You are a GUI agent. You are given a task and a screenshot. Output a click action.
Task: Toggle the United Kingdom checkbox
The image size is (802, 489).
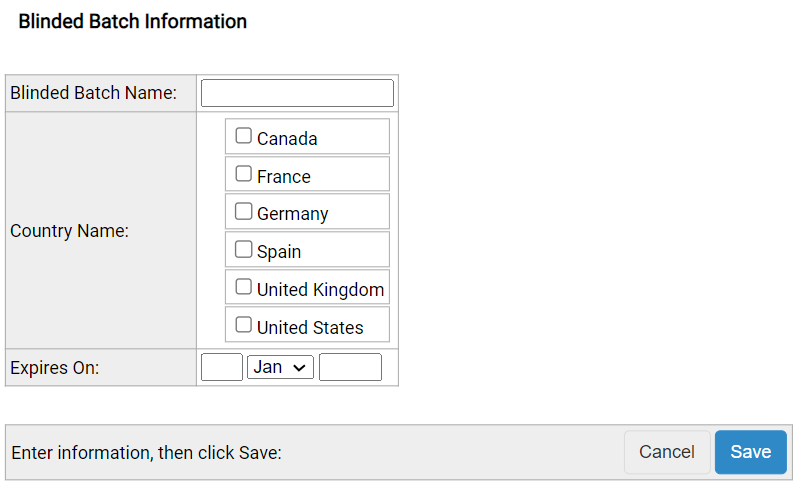[243, 287]
